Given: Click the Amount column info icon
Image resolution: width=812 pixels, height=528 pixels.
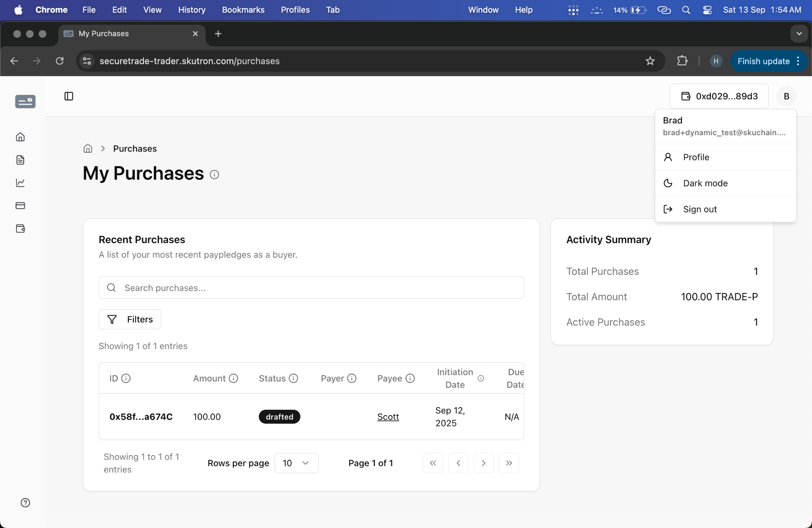Looking at the screenshot, I should pos(234,378).
